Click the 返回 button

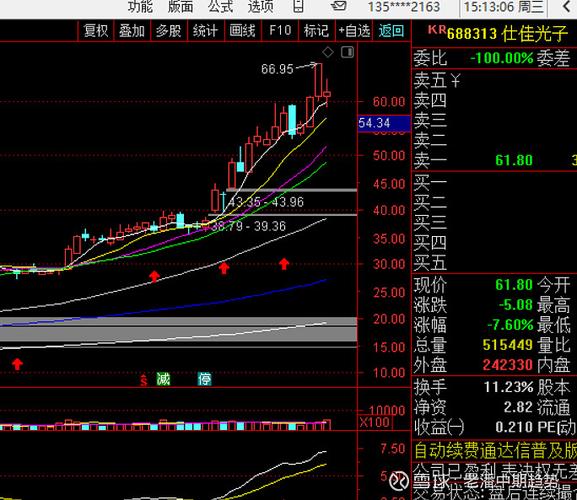[391, 31]
